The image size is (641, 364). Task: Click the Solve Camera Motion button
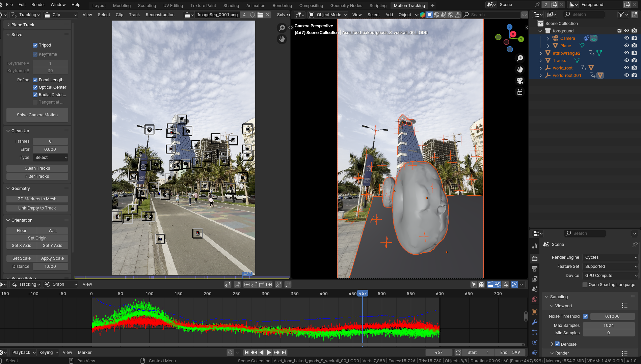click(37, 115)
